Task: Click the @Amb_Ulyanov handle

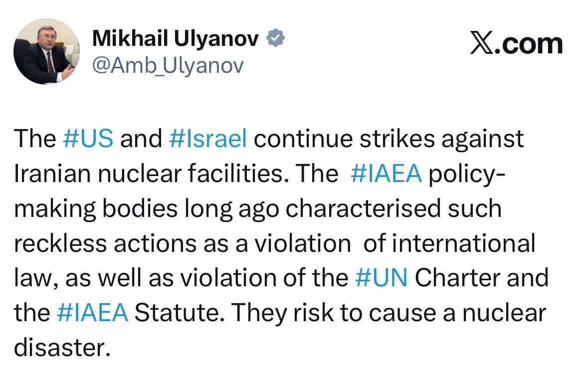Action: tap(168, 65)
